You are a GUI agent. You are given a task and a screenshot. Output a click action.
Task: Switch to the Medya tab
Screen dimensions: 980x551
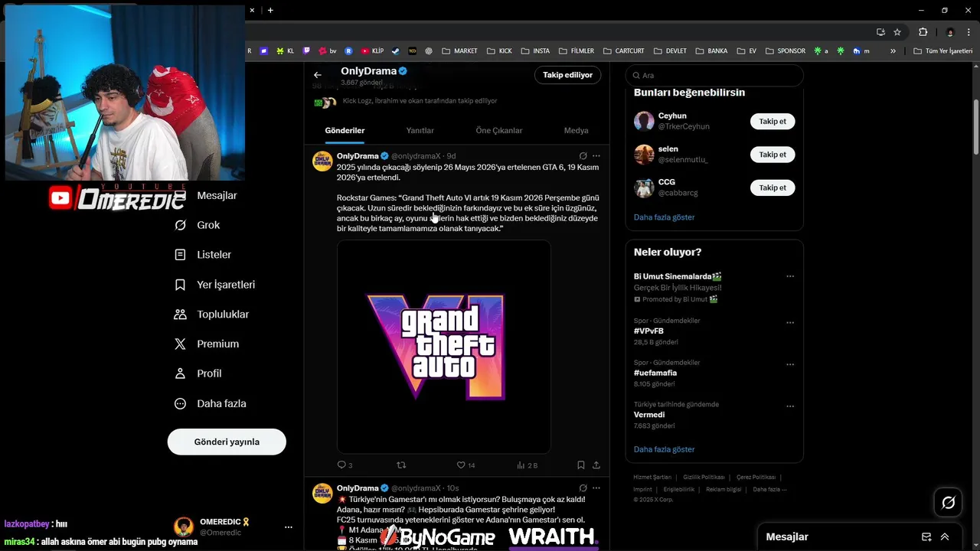point(576,130)
